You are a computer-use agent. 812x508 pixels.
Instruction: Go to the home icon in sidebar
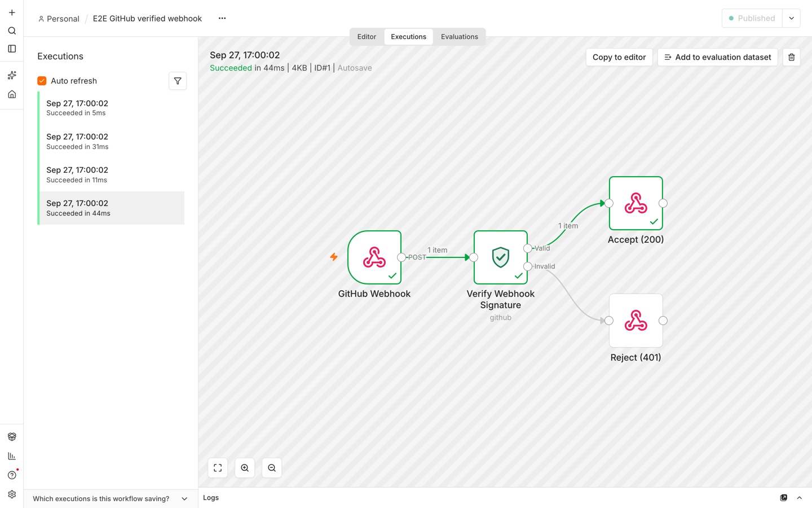[x=12, y=94]
